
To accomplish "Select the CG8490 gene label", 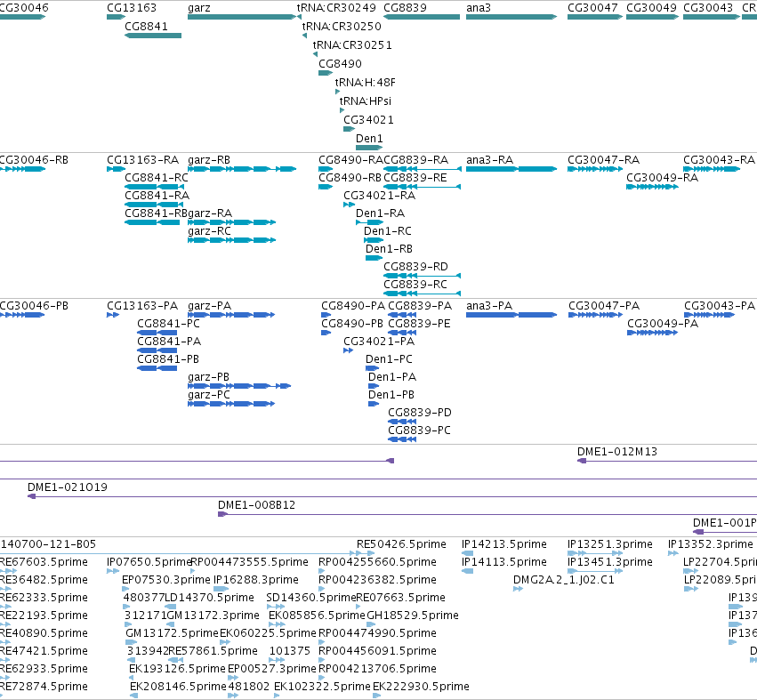I will [x=340, y=64].
